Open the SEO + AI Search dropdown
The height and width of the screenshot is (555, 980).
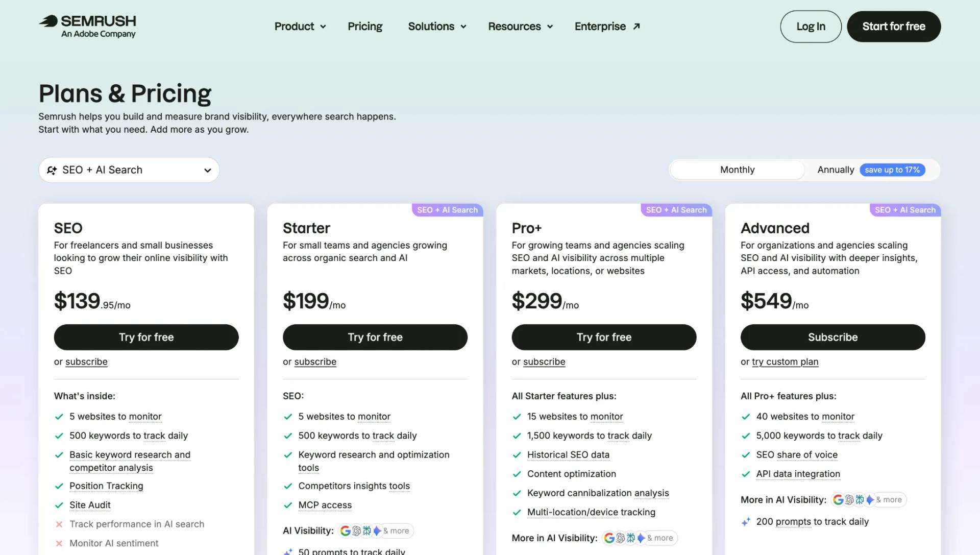129,170
